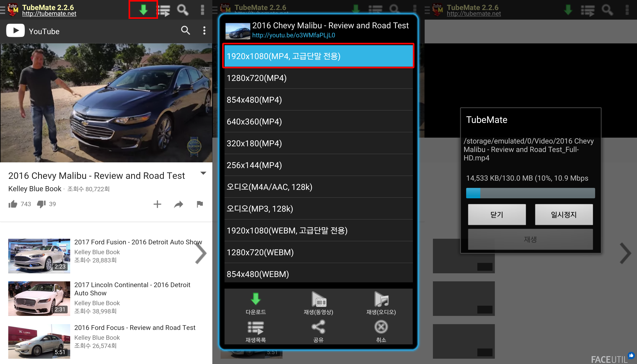This screenshot has width=637, height=364.
Task: Click the share arrow under the video
Action: [x=179, y=205]
